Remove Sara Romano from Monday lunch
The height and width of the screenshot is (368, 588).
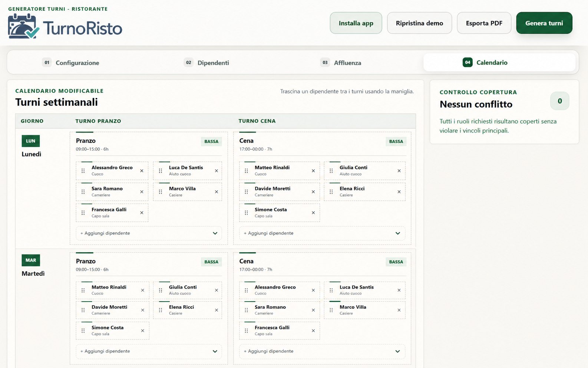point(142,192)
